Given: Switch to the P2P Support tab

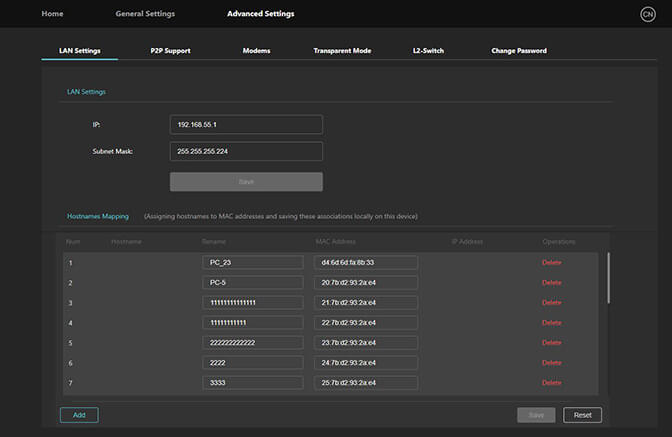Looking at the screenshot, I should tap(170, 51).
